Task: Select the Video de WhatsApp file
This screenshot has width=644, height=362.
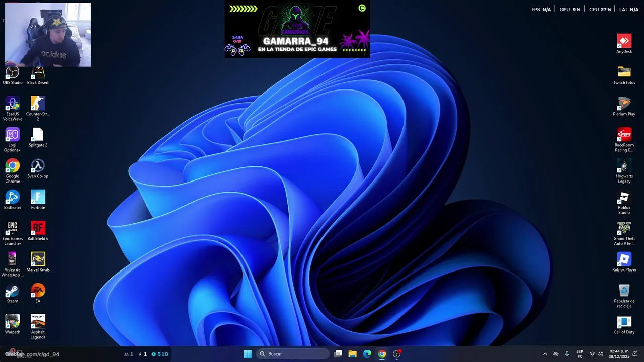Action: point(13,264)
